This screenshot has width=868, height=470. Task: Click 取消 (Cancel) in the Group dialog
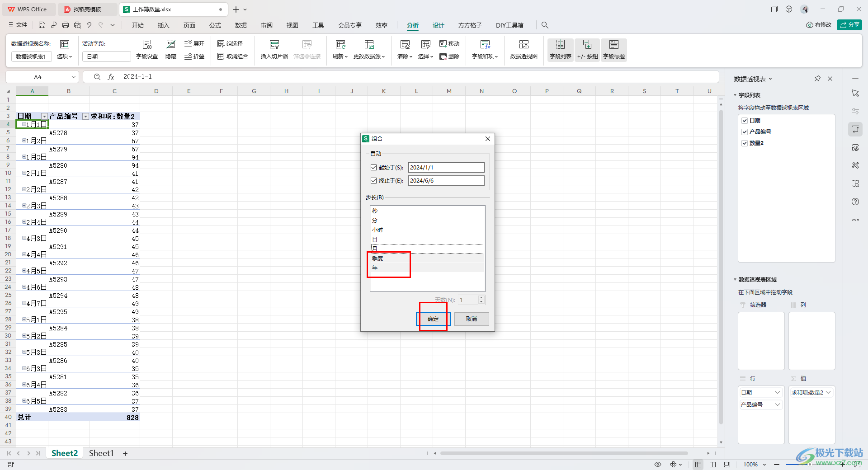pos(472,319)
